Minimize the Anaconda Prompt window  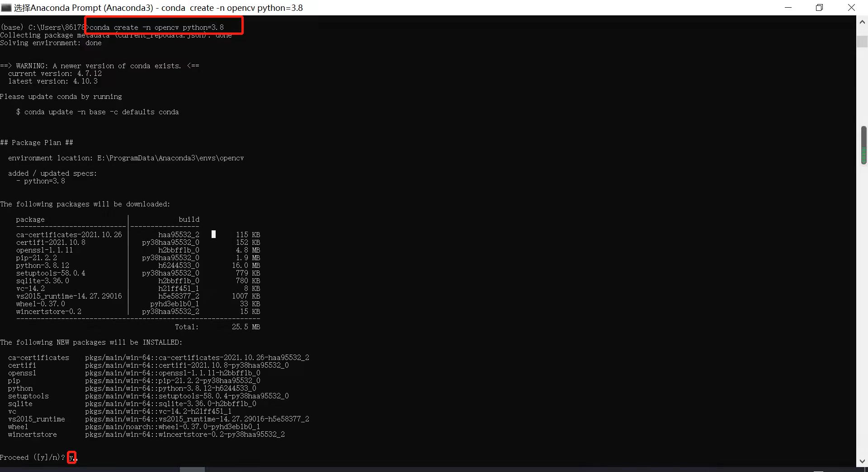(788, 7)
